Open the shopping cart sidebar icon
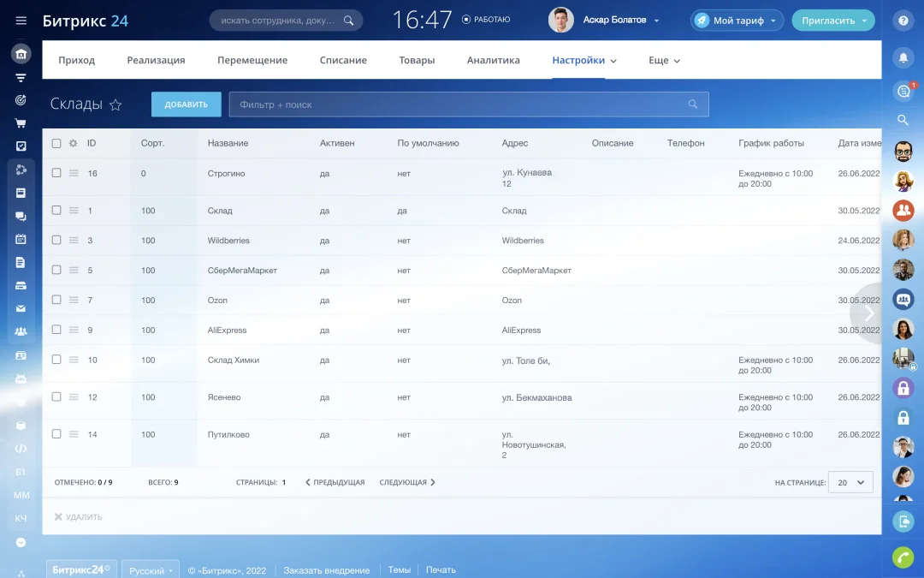This screenshot has width=924, height=578. (x=21, y=123)
